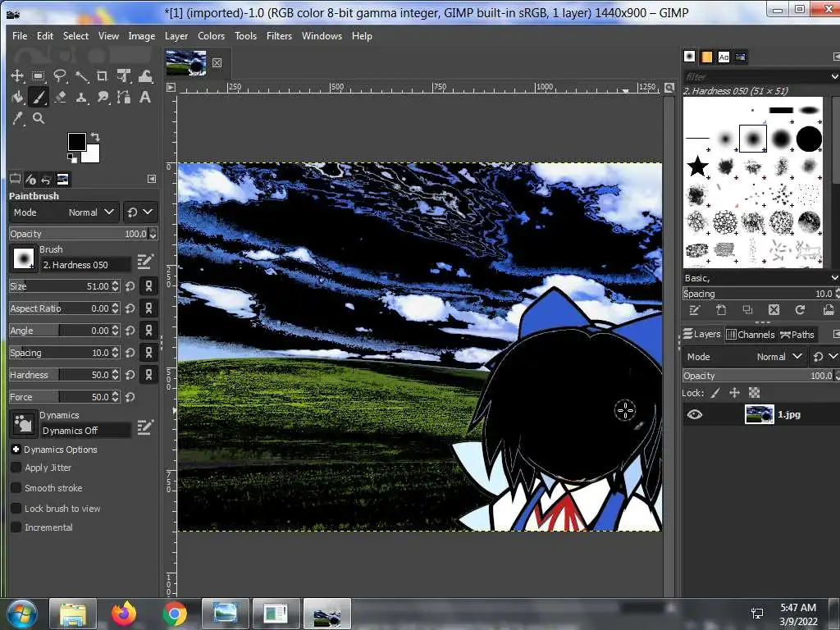
Task: Select the Fuzzy Select magic wand tool
Action: tap(81, 76)
